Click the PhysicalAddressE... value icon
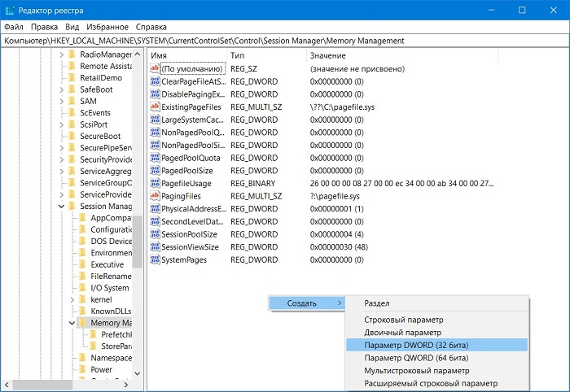The width and height of the screenshot is (570, 392). (x=155, y=208)
